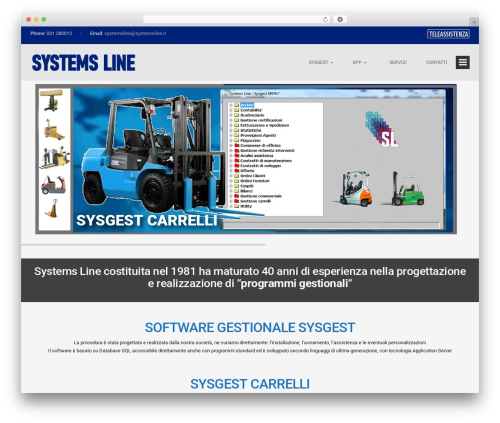Expand the Statistiche tree node
Viewport: 500px width, 423px height.
point(231,130)
